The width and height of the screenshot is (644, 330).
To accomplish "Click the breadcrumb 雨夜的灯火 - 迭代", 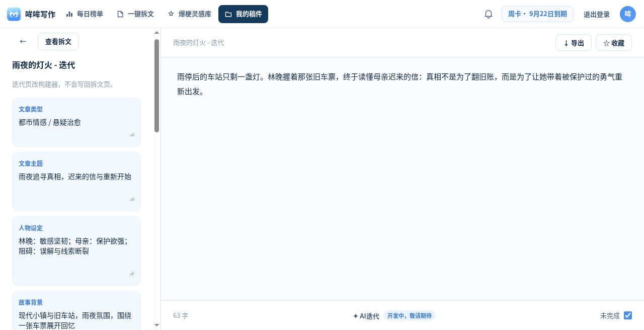I will (199, 43).
